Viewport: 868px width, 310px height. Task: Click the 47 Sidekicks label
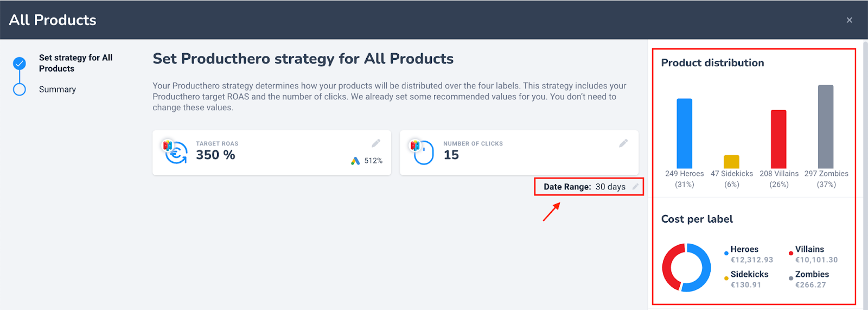[732, 174]
